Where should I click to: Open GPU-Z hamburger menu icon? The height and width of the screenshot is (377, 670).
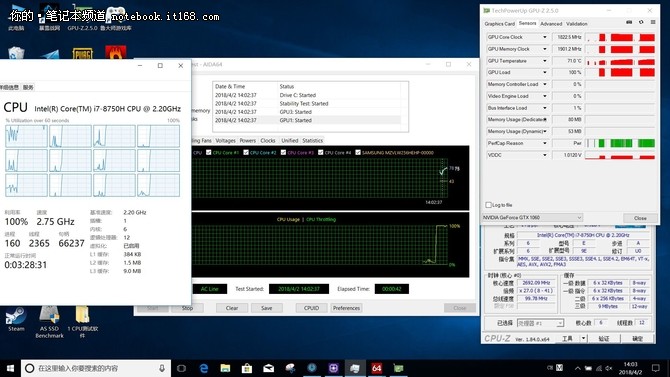[653, 23]
